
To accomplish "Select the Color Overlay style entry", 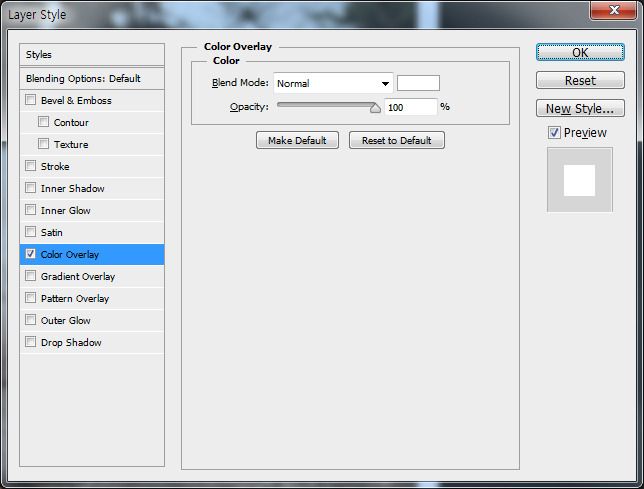I will [92, 255].
